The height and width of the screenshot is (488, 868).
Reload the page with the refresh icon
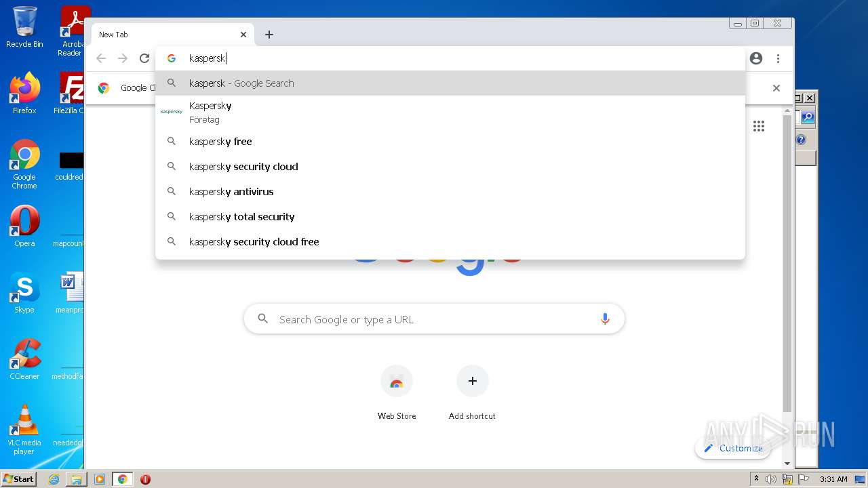pyautogui.click(x=144, y=58)
